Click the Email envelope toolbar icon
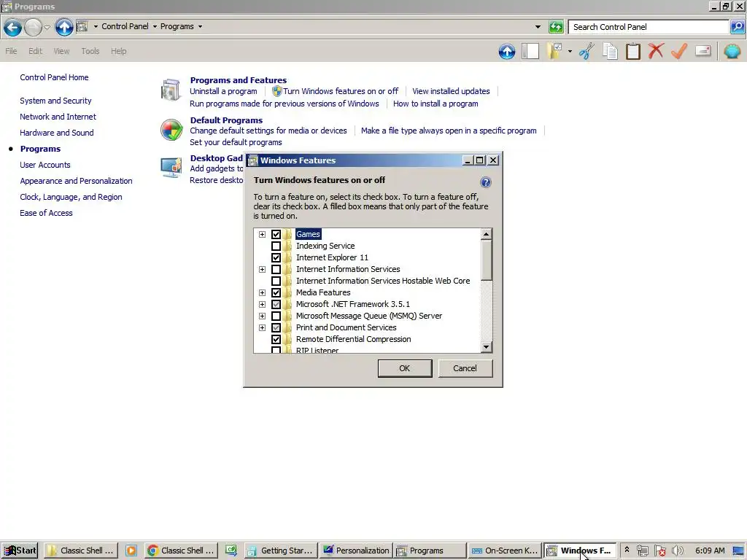The width and height of the screenshot is (747, 560). [703, 51]
